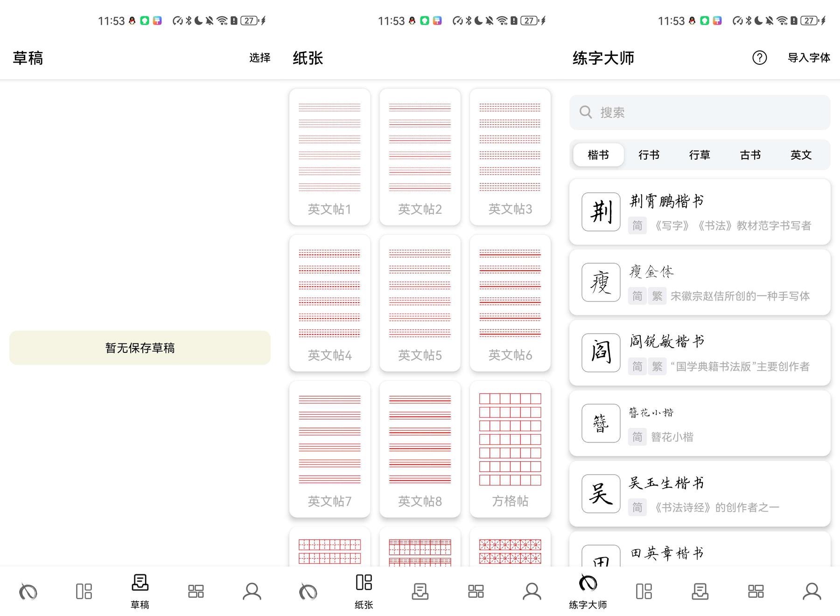Select 荆霄鹏楷书 font character icon

[601, 212]
